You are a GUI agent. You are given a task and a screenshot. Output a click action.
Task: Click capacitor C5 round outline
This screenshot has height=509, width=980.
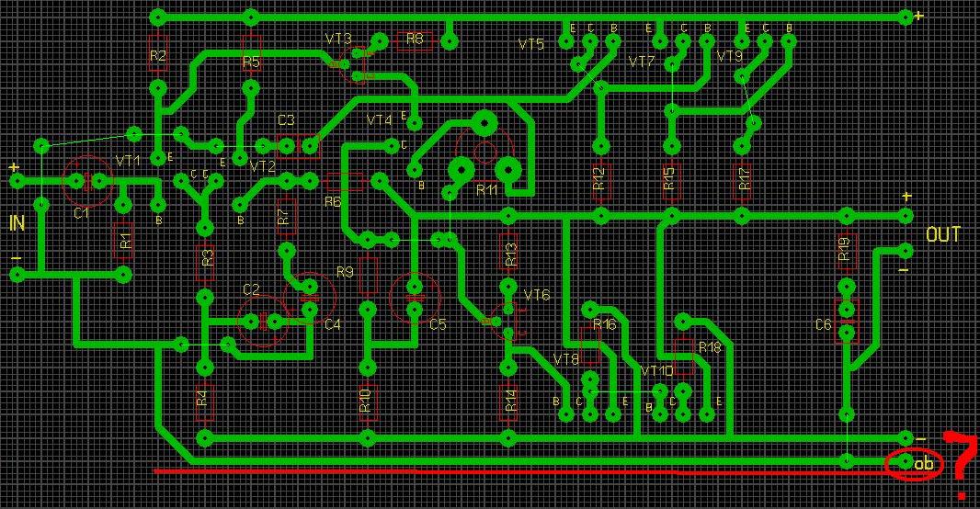point(416,297)
